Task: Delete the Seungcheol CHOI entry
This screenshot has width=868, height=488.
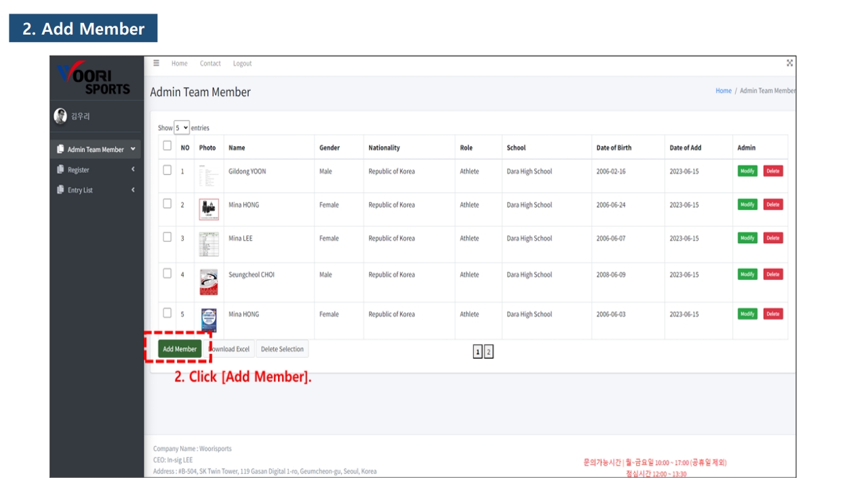Action: click(773, 274)
